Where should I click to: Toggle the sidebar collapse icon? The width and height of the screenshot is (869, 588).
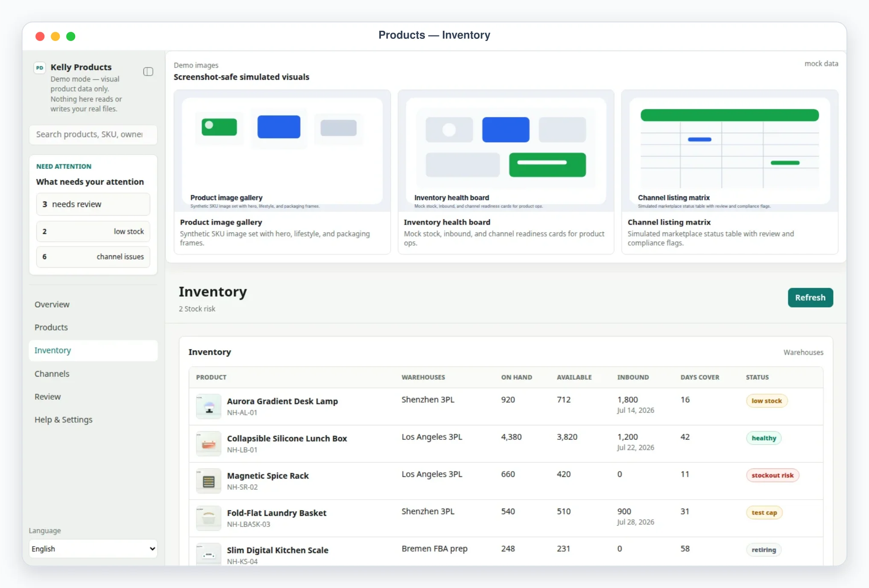148,71
